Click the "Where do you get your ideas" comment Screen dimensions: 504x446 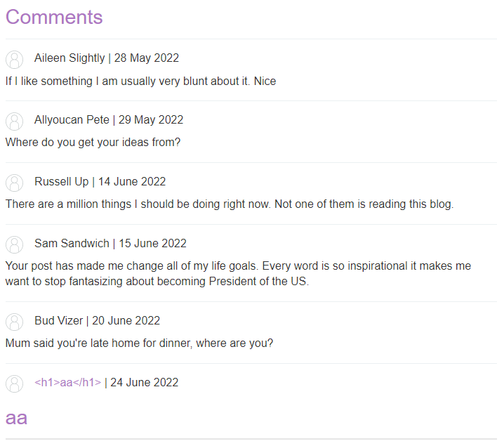click(93, 143)
